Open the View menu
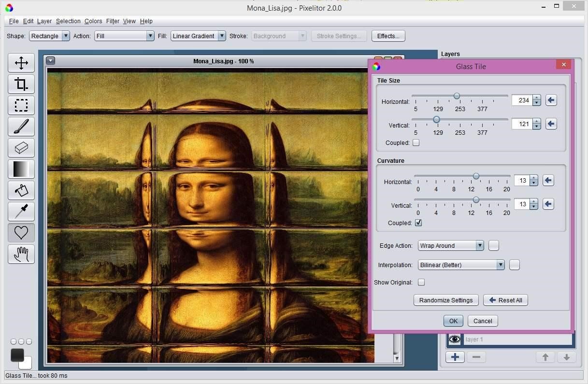 pos(129,21)
